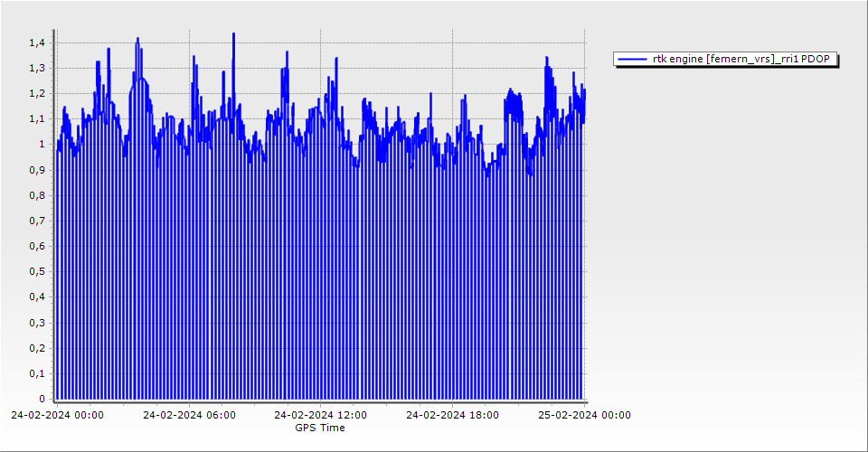Image resolution: width=868 pixels, height=452 pixels.
Task: Click the blue line sample in legend
Action: pos(633,59)
